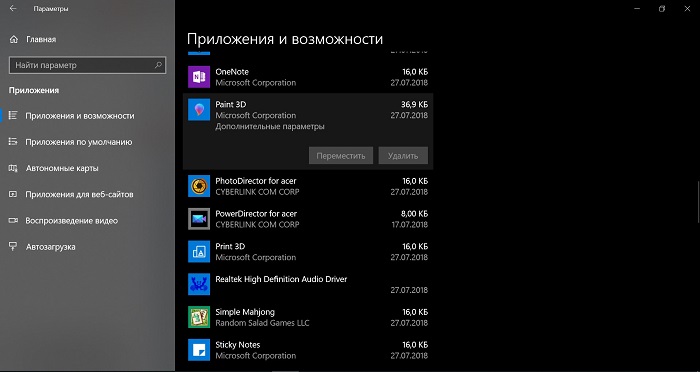This screenshot has width=700, height=372.
Task: Select PhotoDirector for acer entry name
Action: [x=256, y=181]
